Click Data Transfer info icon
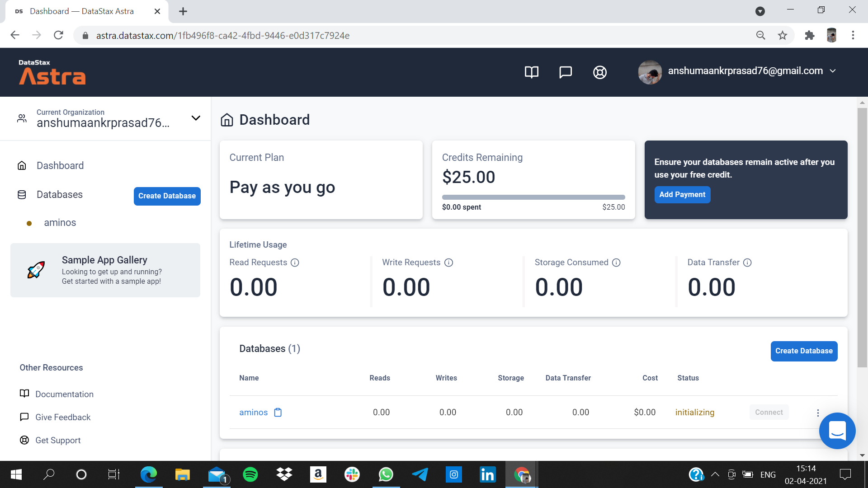 [x=747, y=263]
